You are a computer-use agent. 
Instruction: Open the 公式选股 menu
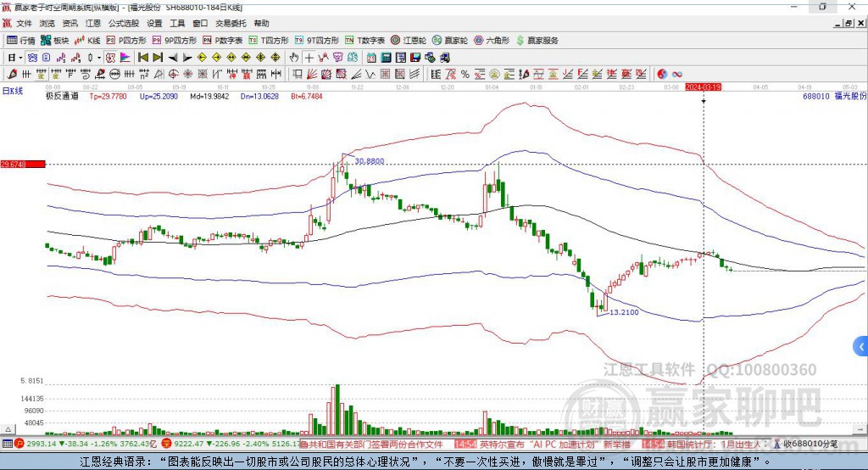[x=124, y=23]
